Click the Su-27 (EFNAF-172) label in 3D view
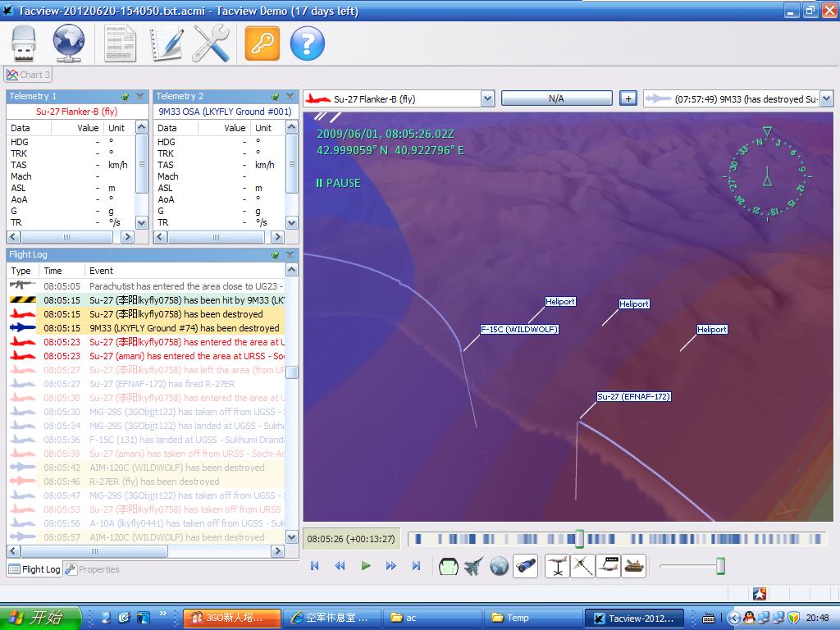 (x=634, y=396)
